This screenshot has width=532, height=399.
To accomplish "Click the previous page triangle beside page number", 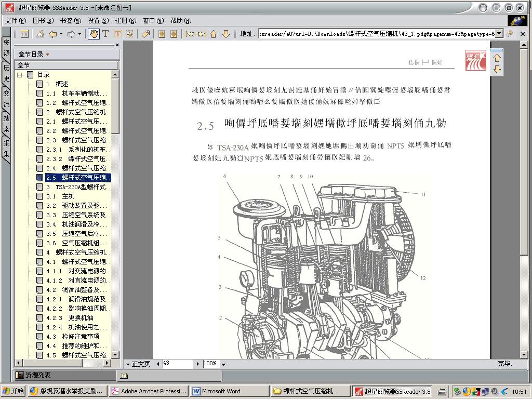I will coord(158,364).
